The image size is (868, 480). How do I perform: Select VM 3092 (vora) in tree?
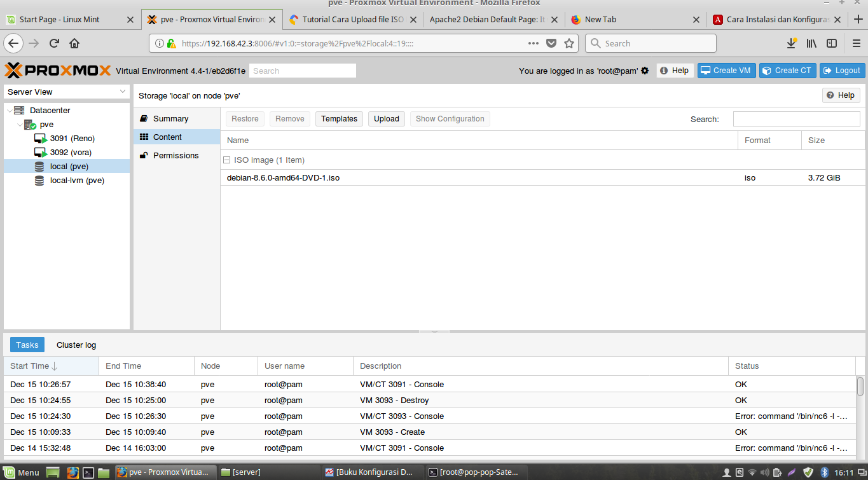(67, 153)
